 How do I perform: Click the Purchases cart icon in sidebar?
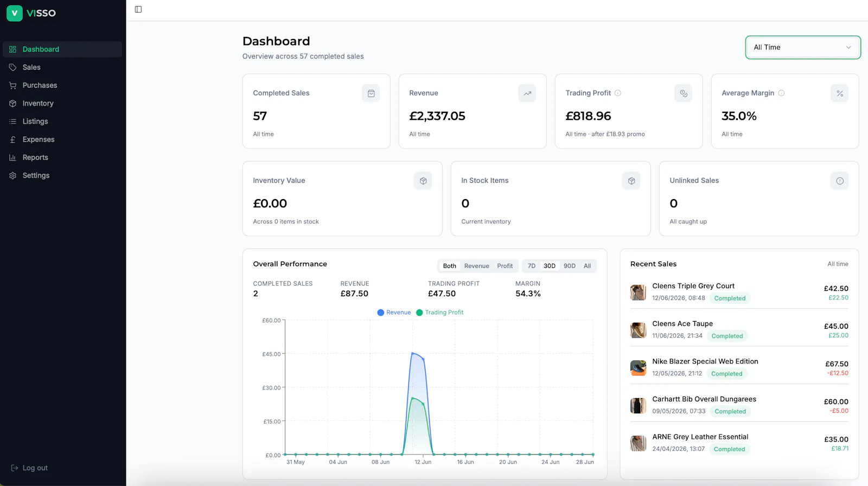12,85
